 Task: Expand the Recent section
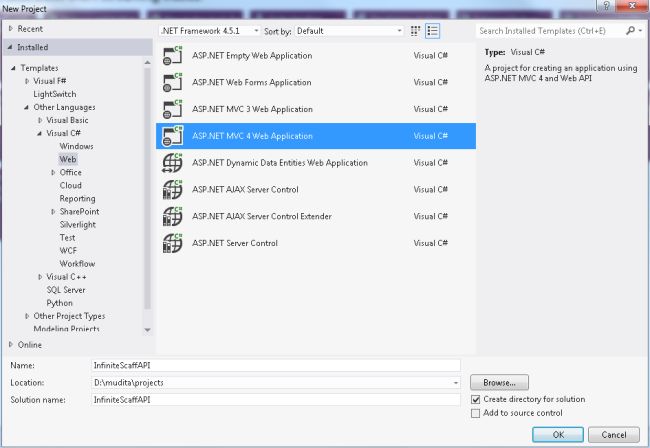(11, 29)
